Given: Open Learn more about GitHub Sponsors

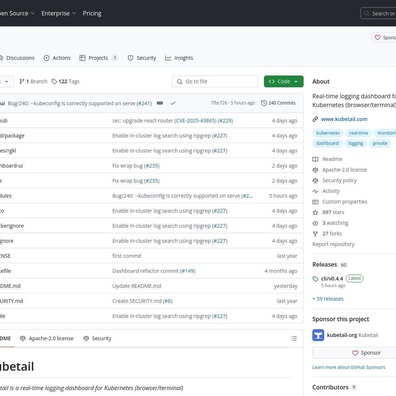Looking at the screenshot, I should click(349, 367).
